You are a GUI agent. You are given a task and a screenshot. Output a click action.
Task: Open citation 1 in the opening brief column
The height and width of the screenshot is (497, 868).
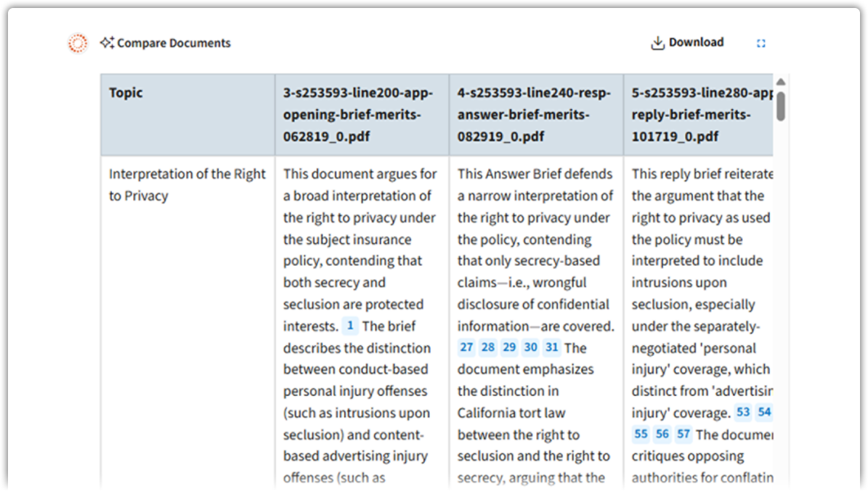coord(350,326)
